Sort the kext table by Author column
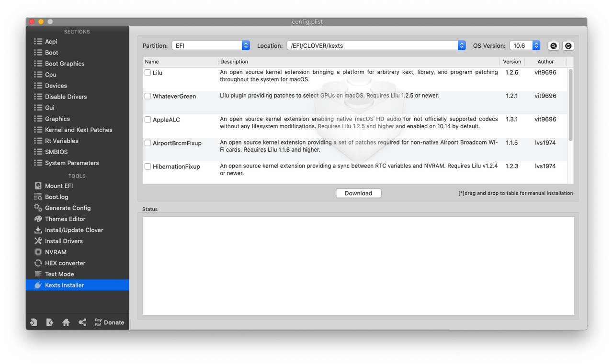This screenshot has width=613, height=364. coord(545,62)
